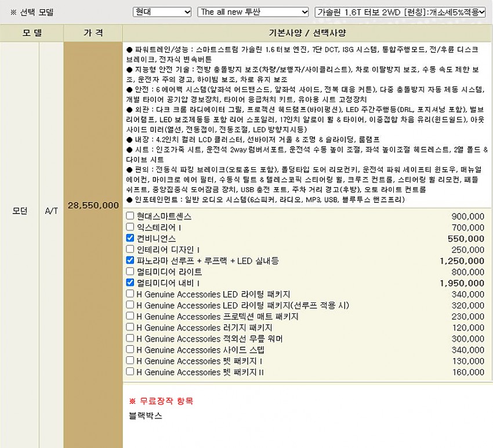Click the 28,550,000 price cell

click(x=93, y=206)
